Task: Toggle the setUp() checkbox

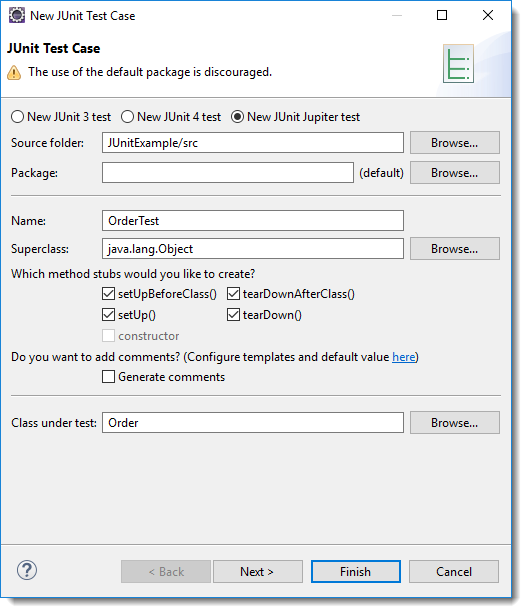Action: tap(108, 315)
